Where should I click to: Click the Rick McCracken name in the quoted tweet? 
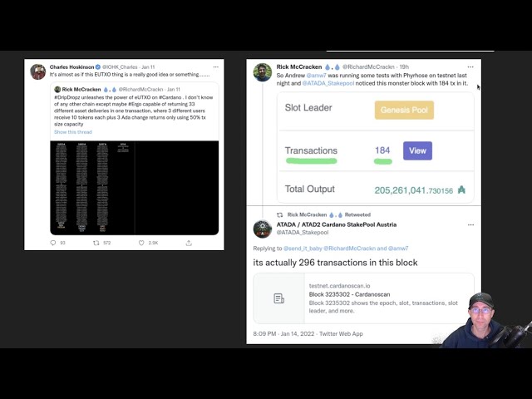(x=81, y=89)
